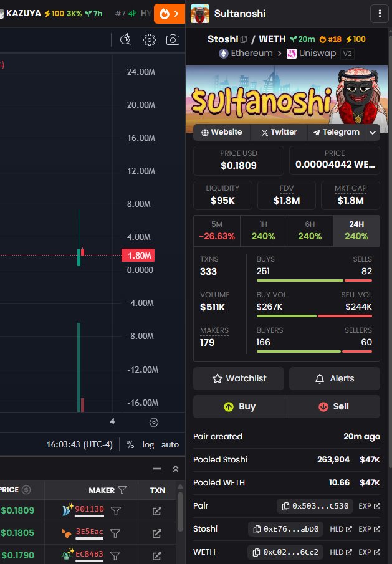392x564 pixels.
Task: Click the transactions list scrollbar
Action: click(180, 512)
